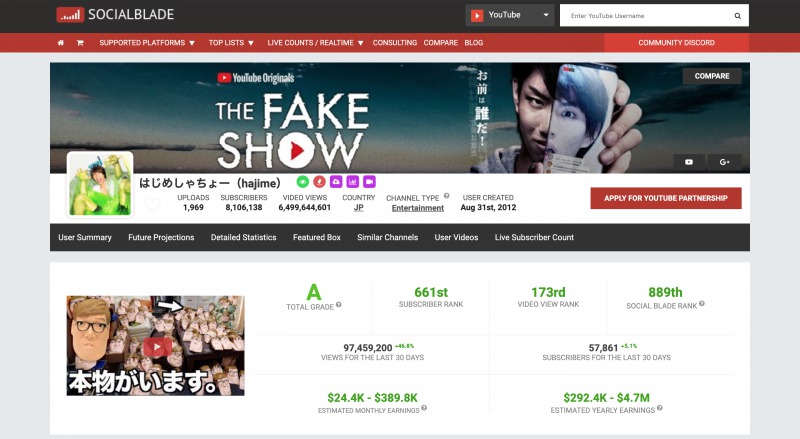Click the 6,499,644,601 video views value
The image size is (800, 439).
tap(305, 208)
